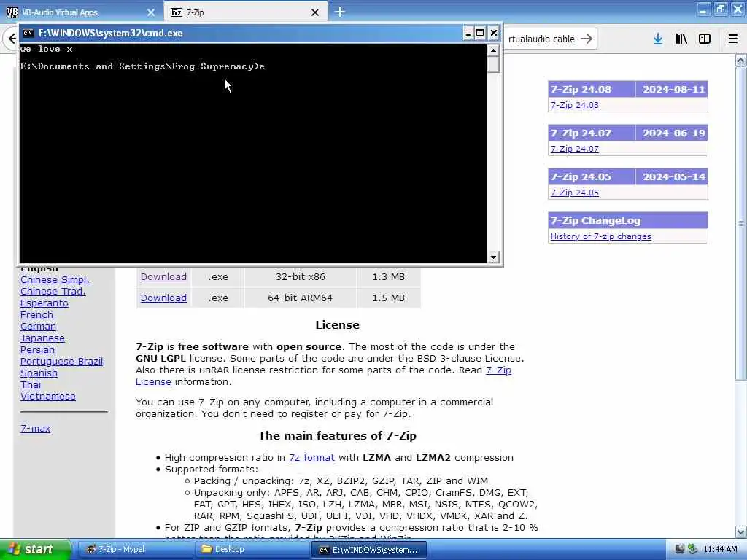Open the Windows Start menu
This screenshot has height=560, width=747.
34,550
